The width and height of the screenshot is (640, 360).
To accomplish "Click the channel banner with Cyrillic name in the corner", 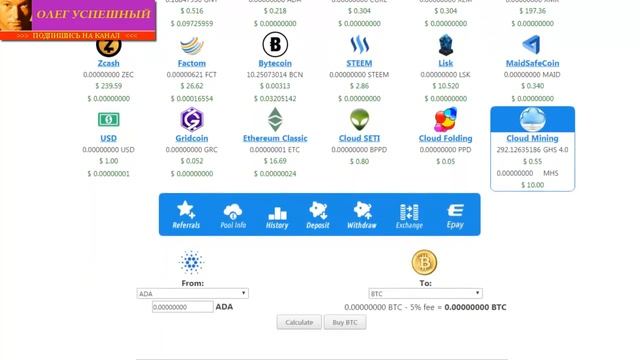I will coord(78,20).
